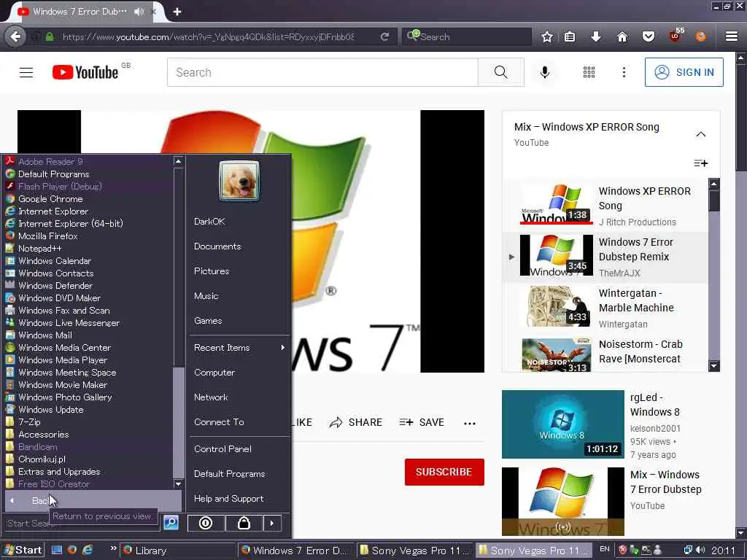Image resolution: width=747 pixels, height=560 pixels.
Task: Click the SIGN IN button
Action: coord(684,72)
